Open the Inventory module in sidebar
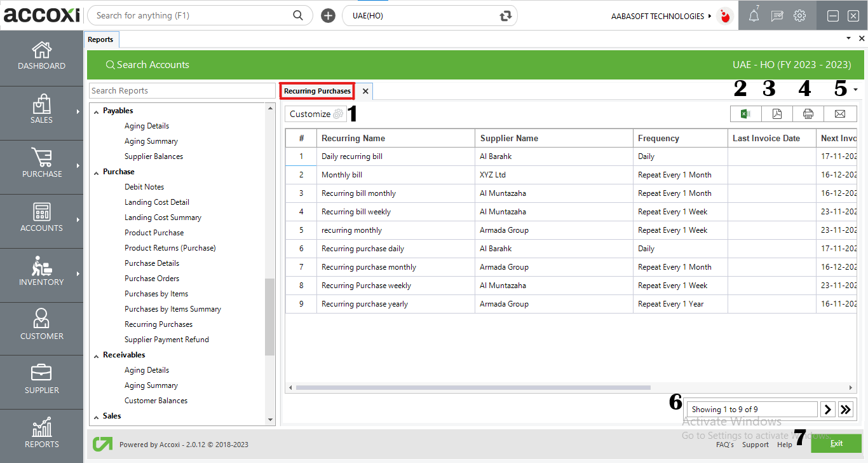The width and height of the screenshot is (868, 463). coord(42,275)
